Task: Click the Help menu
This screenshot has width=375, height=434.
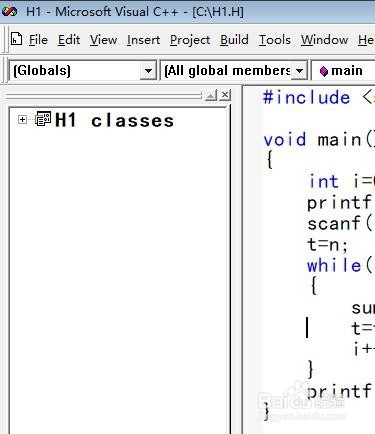Action: click(x=366, y=40)
